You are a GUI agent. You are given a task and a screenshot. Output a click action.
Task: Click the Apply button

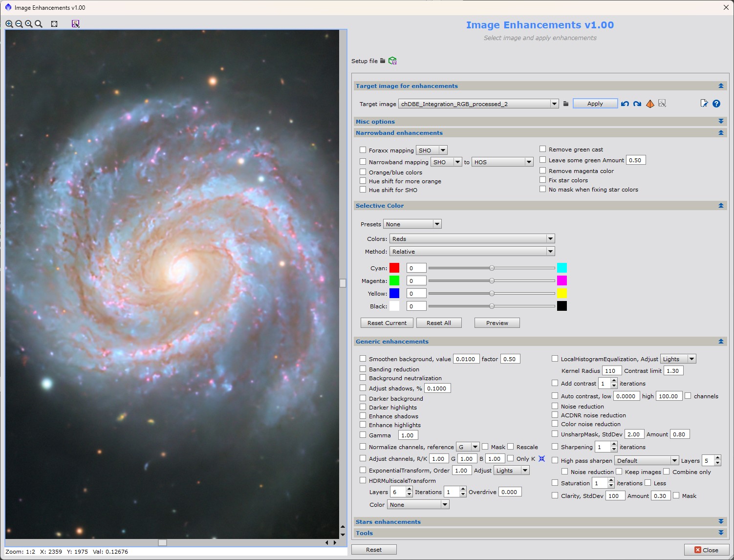[x=595, y=104]
